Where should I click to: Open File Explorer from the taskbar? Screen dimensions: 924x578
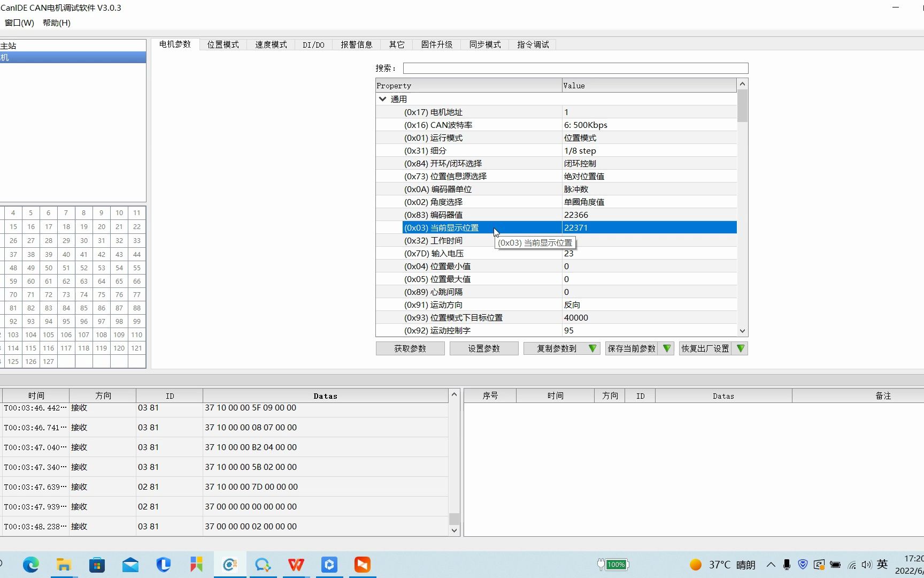point(64,564)
